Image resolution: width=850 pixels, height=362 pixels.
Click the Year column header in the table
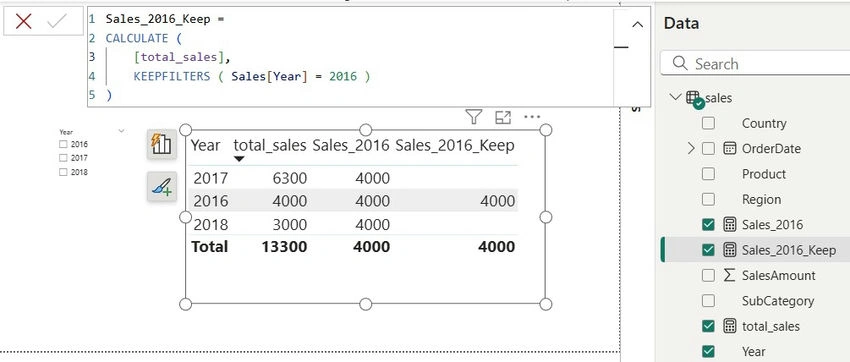(205, 145)
